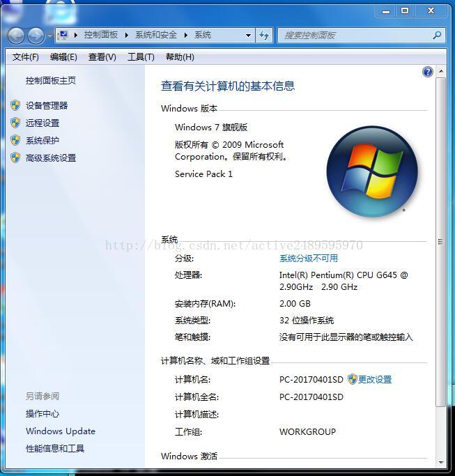Click shield icon beside 更改设置
This screenshot has width=455, height=476.
(352, 379)
